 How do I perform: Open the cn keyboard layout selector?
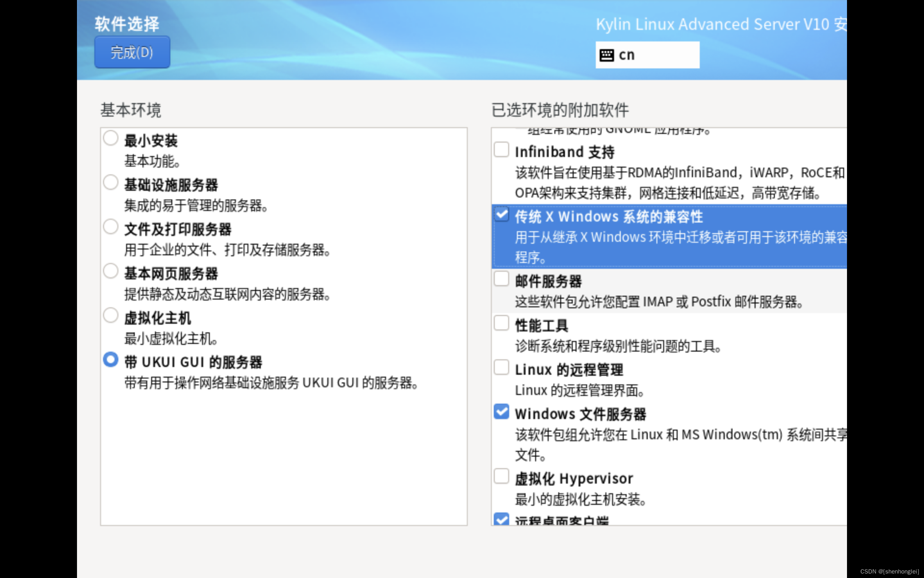coord(647,55)
